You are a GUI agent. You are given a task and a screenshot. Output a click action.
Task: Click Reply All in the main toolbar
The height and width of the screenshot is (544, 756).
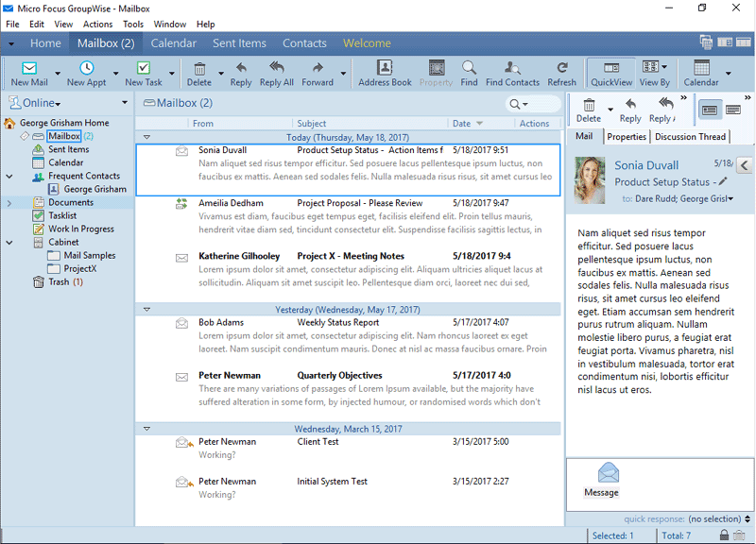click(276, 74)
